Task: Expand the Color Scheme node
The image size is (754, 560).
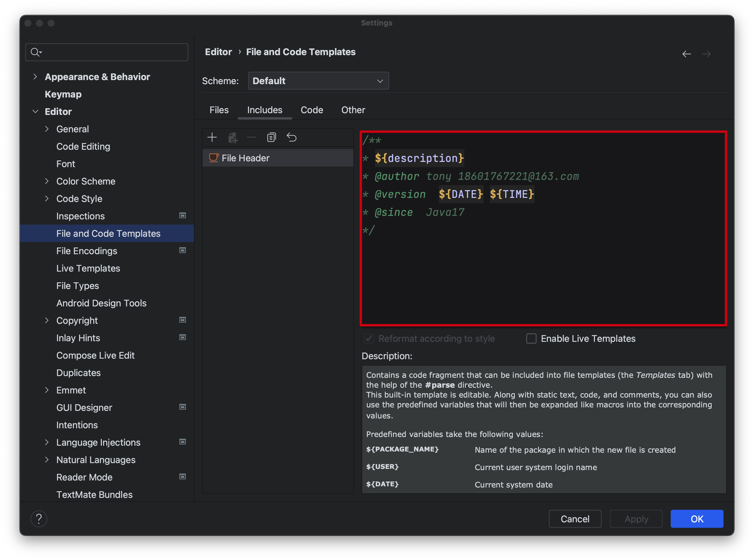Action: coord(47,181)
